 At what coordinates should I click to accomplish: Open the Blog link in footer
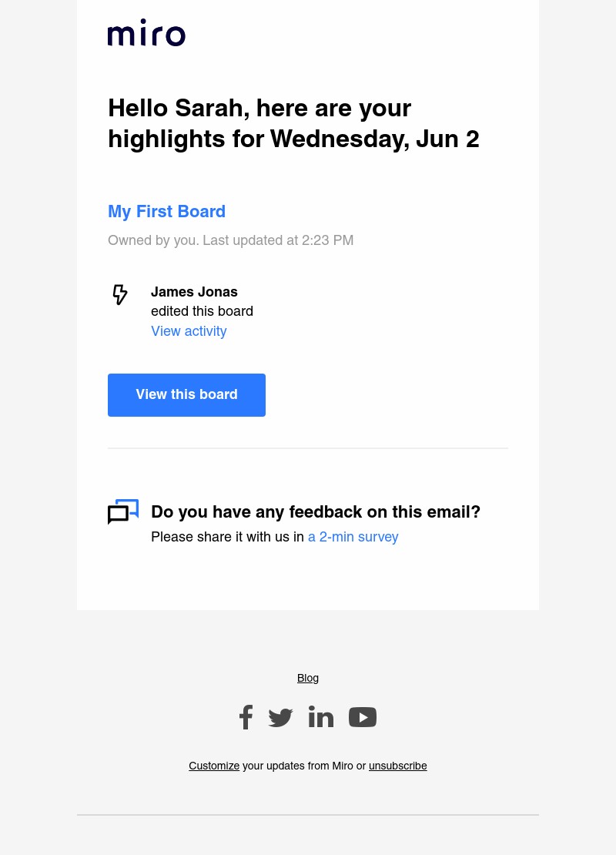click(308, 678)
